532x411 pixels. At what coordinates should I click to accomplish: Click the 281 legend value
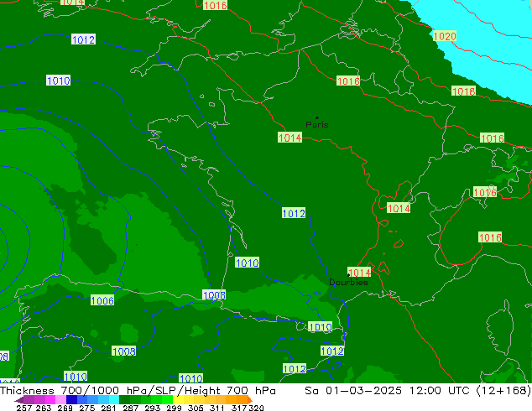pyautogui.click(x=108, y=408)
